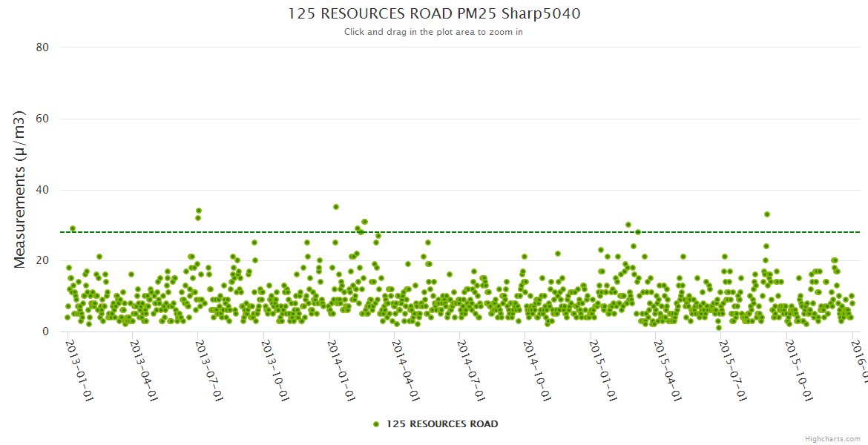Click the 2014-07-01 x-axis label
The image size is (868, 445).
coord(470,369)
